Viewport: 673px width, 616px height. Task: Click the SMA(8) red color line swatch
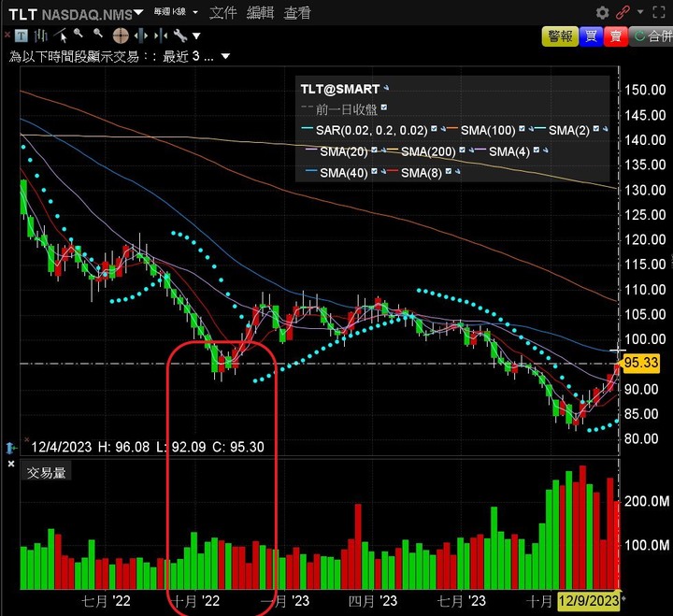tap(393, 171)
